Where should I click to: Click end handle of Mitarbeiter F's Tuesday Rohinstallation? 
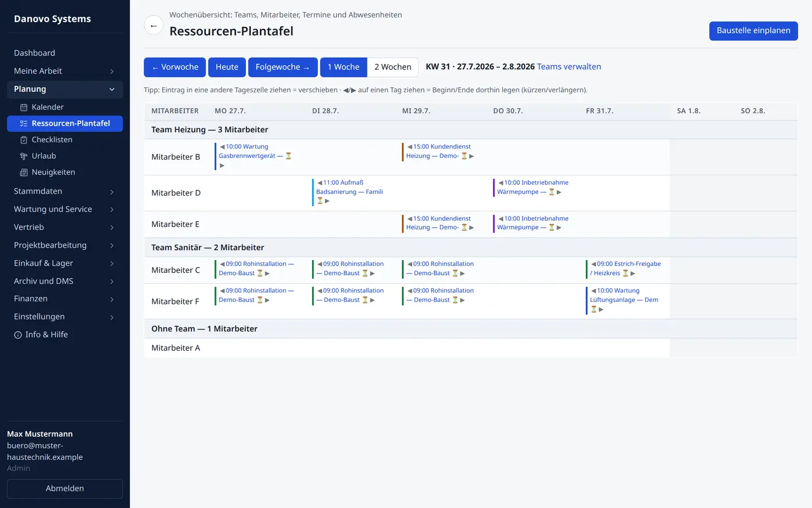pos(372,300)
